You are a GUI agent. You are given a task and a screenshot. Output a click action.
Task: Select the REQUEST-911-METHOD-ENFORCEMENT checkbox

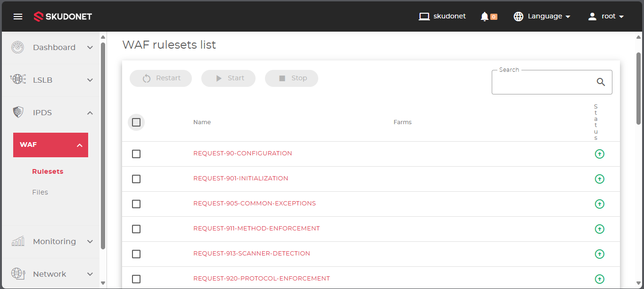click(x=136, y=229)
